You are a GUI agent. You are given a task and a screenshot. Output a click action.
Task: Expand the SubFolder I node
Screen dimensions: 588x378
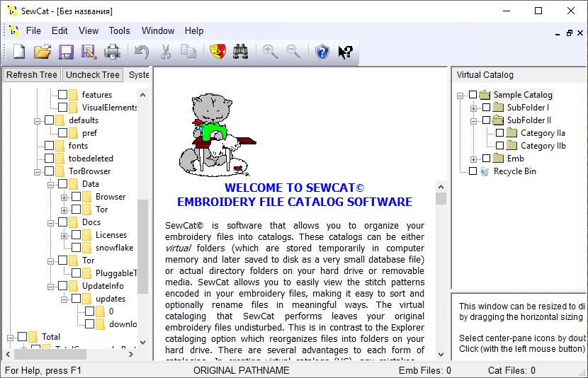click(474, 108)
